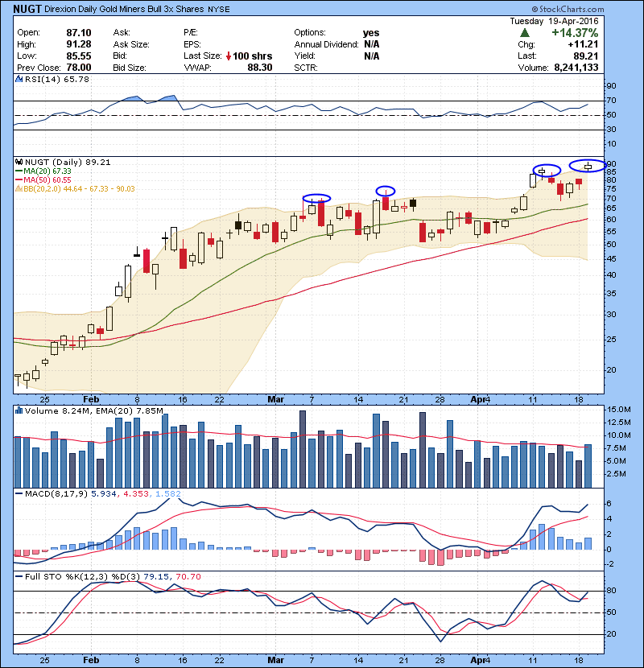This screenshot has height=668, width=644.
Task: Click the Feb label under price chart
Action: 91,399
